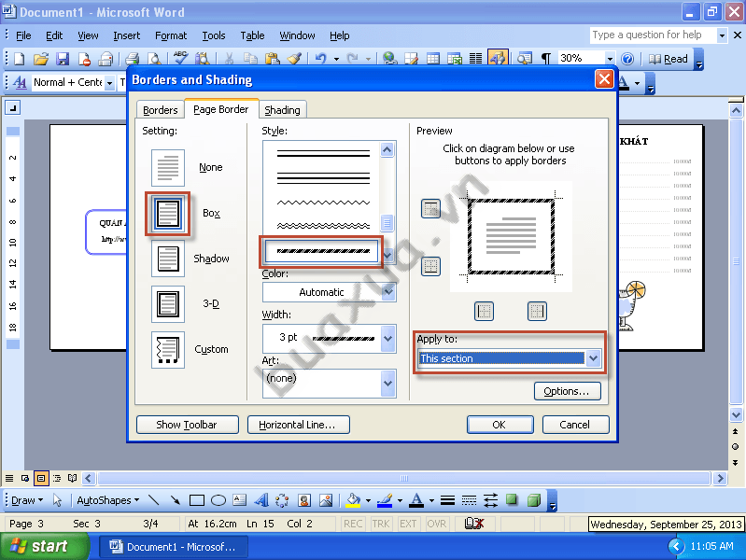This screenshot has width=746, height=560.
Task: Select the Line drawing tool
Action: (x=153, y=500)
